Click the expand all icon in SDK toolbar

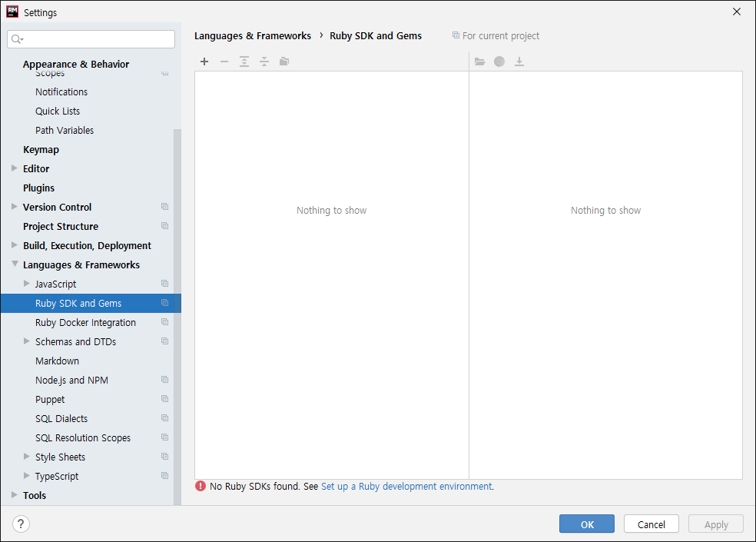[x=244, y=62]
